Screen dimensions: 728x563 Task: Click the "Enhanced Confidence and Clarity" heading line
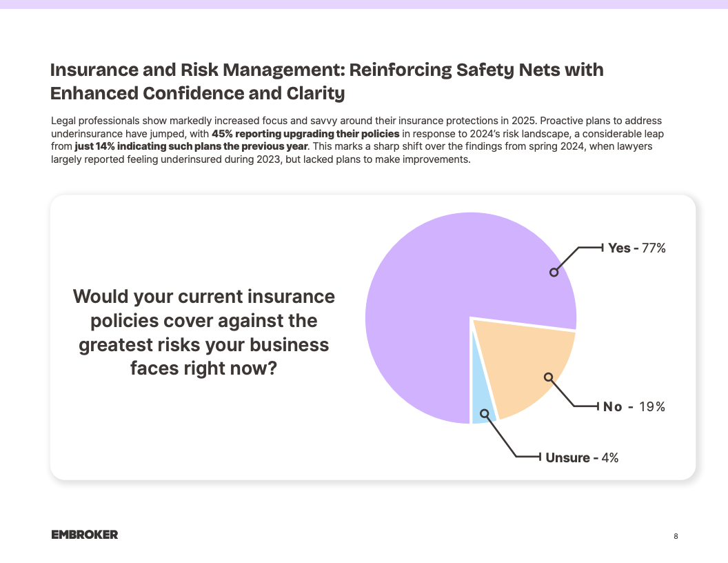(197, 92)
